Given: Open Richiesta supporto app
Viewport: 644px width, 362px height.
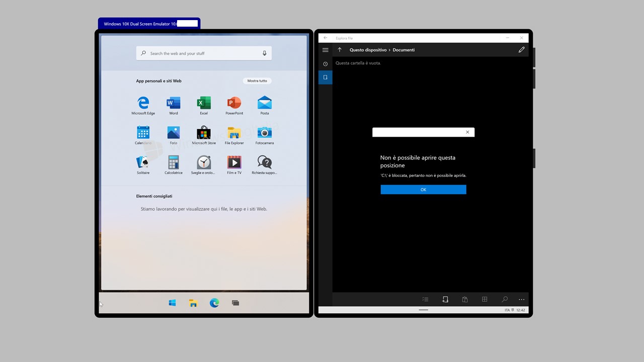Looking at the screenshot, I should coord(265,165).
